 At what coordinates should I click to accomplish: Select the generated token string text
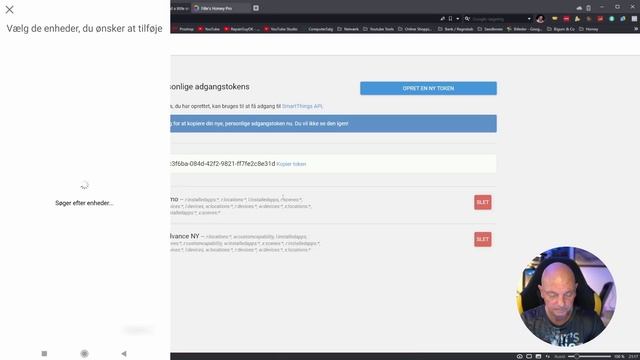click(223, 164)
